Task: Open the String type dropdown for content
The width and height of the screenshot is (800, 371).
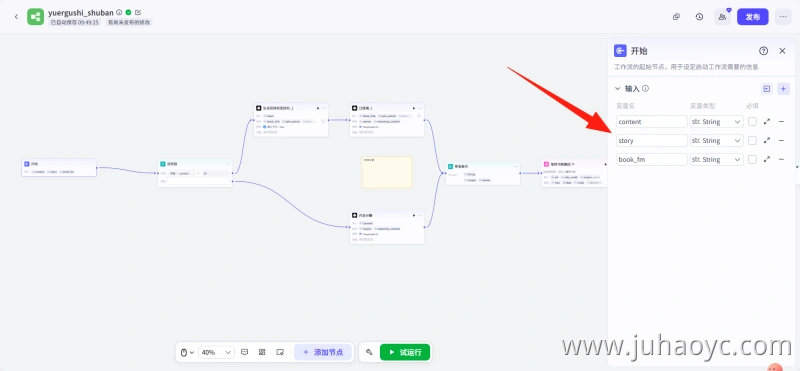Action: (716, 121)
